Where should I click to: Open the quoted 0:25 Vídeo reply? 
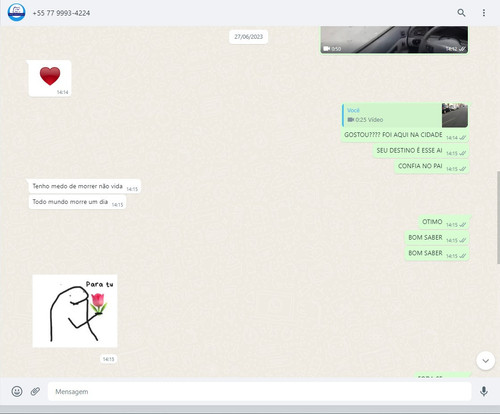tap(405, 115)
